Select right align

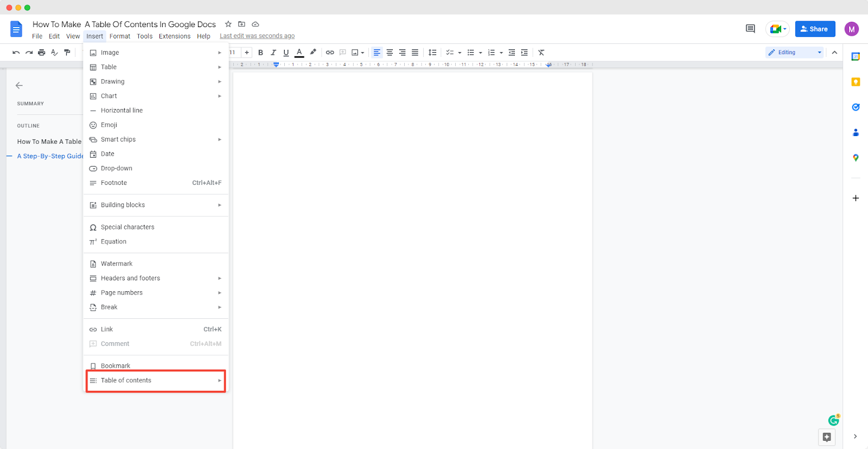point(403,53)
